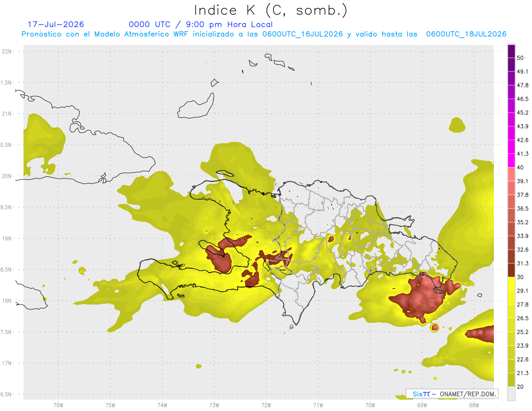Click the legend value 36.5

coord(523,208)
